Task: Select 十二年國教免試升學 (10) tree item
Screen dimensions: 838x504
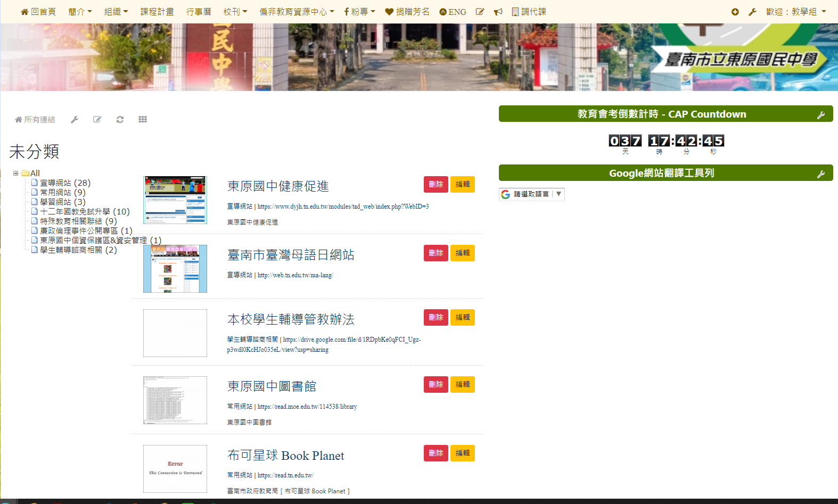Action: [x=85, y=211]
